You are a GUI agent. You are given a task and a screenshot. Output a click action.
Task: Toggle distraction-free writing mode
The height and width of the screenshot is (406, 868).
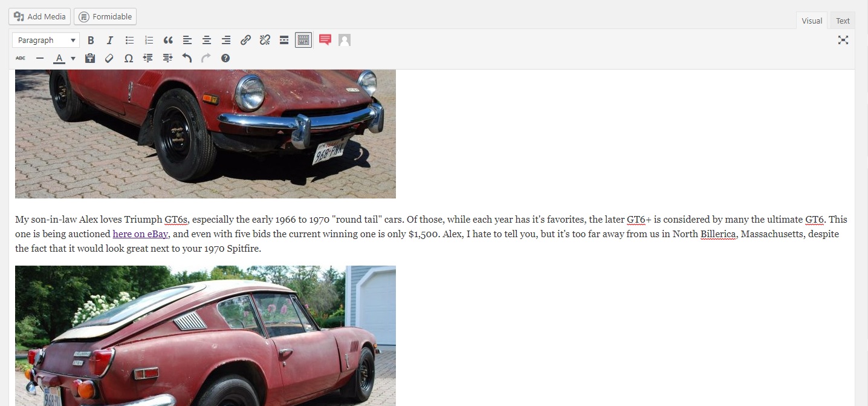(x=843, y=41)
